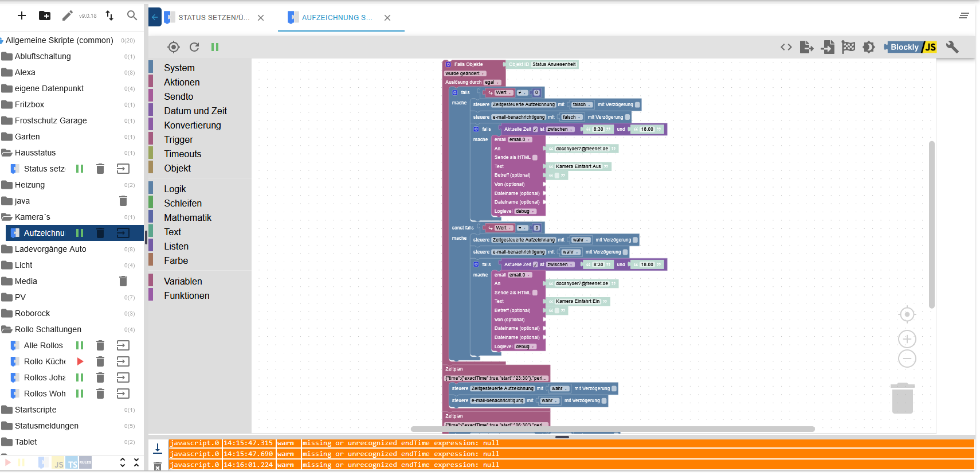The height and width of the screenshot is (475, 980).
Task: Collapse the Rollo Schaltungen folder
Action: [48, 329]
